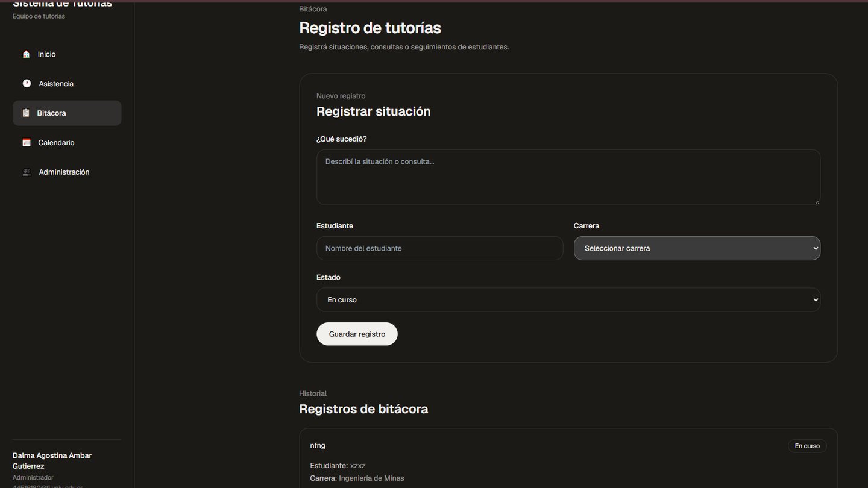Click the calendar icon beside Calendario

(27, 143)
